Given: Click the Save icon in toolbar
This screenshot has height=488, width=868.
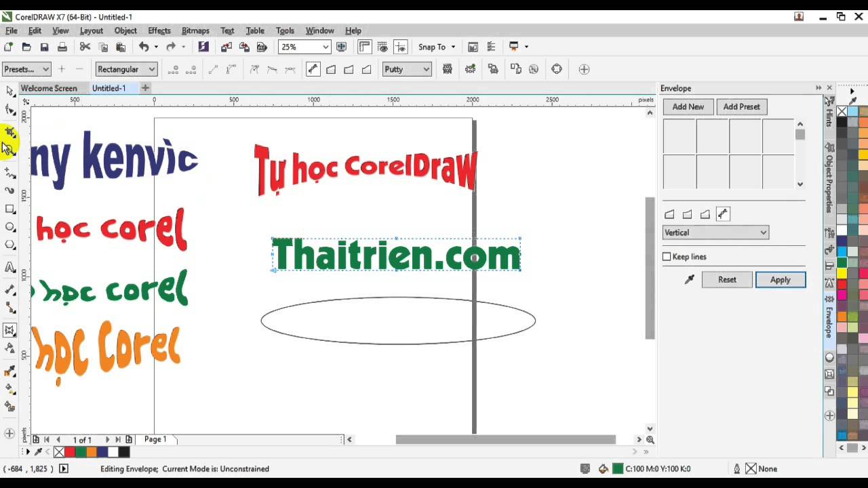Looking at the screenshot, I should click(x=44, y=47).
